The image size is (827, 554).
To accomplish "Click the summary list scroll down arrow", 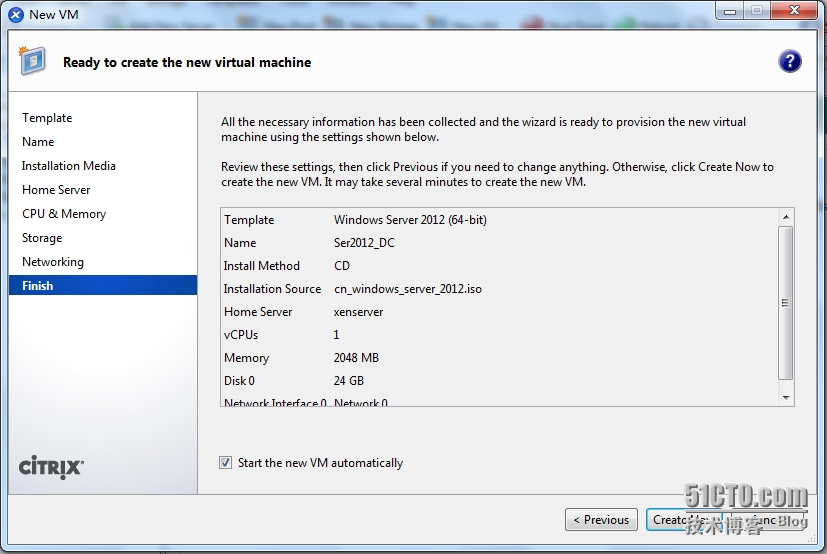I will pos(786,397).
